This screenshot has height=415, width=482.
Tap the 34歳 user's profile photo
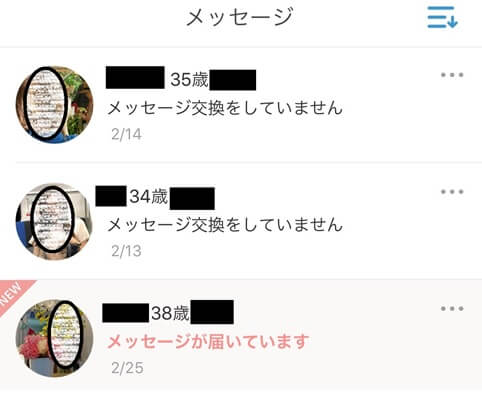[x=55, y=221]
